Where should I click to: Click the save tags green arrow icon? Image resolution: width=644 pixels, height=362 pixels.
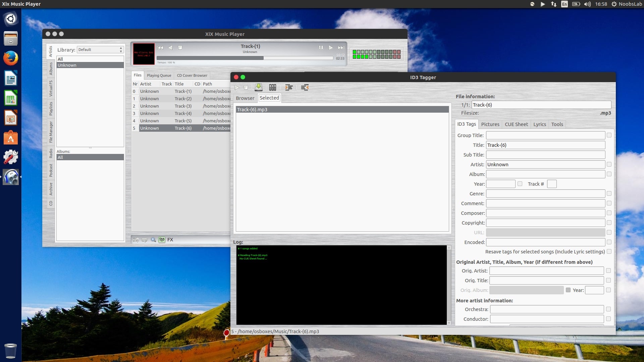tap(259, 87)
